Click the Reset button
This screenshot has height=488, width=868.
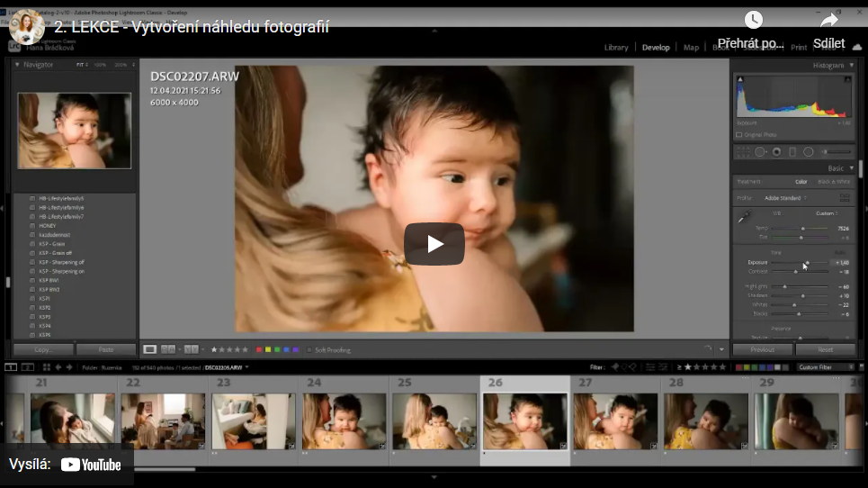tap(826, 349)
